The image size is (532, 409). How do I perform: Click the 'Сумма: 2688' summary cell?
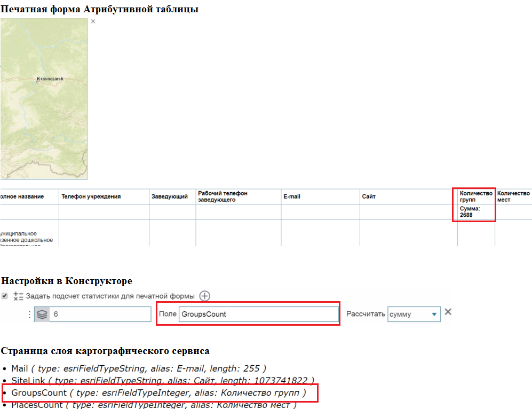coord(470,212)
